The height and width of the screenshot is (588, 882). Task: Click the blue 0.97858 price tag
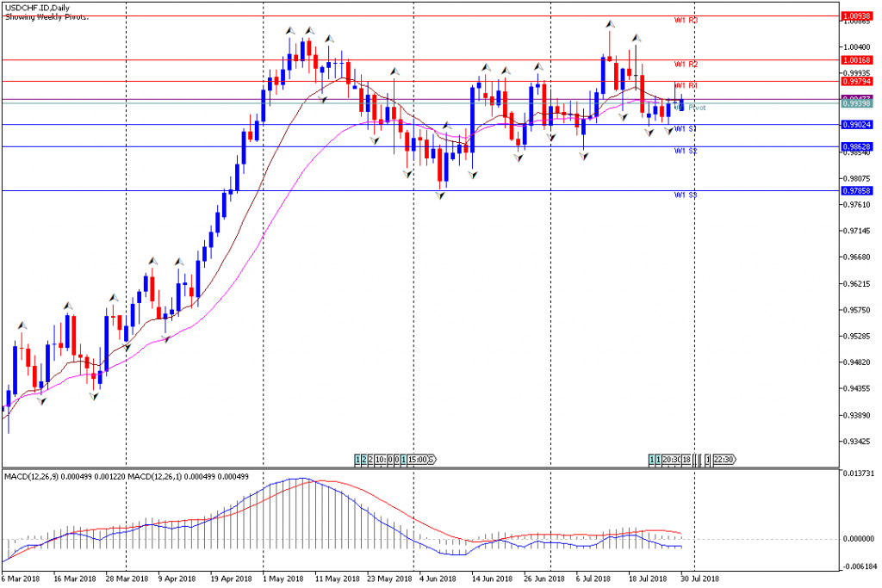click(860, 191)
